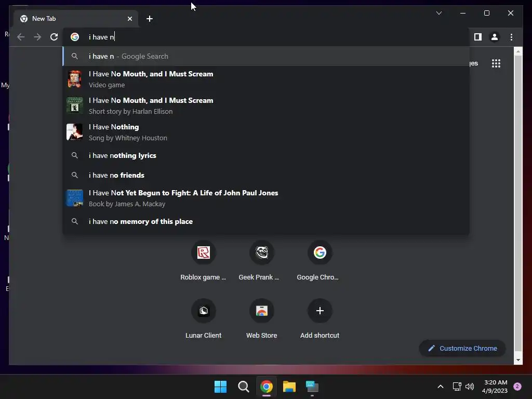Click the Add shortcut button
Viewport: 532px width, 399px height.
pos(320,318)
